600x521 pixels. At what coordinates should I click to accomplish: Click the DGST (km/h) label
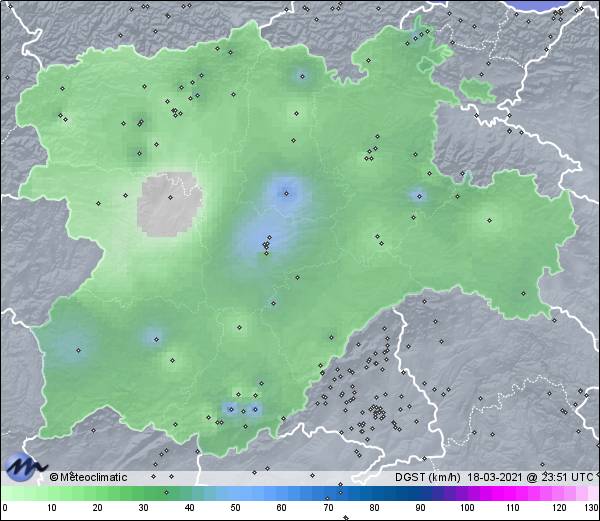pos(427,477)
